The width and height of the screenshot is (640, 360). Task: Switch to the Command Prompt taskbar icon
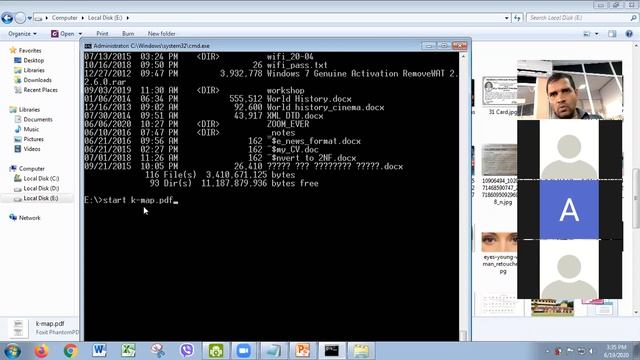(x=331, y=351)
